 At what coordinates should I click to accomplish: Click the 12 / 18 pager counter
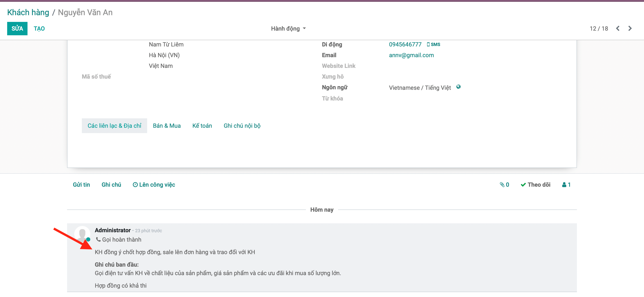[x=599, y=29]
